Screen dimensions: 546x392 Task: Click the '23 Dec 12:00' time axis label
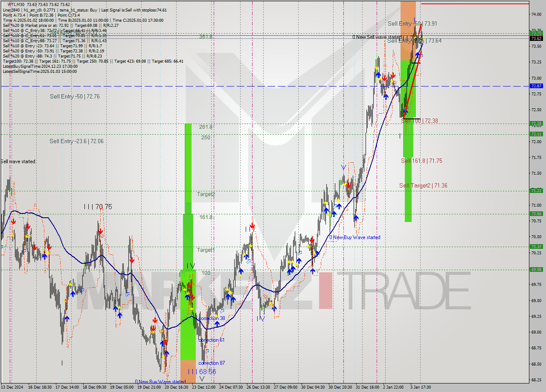(205, 387)
